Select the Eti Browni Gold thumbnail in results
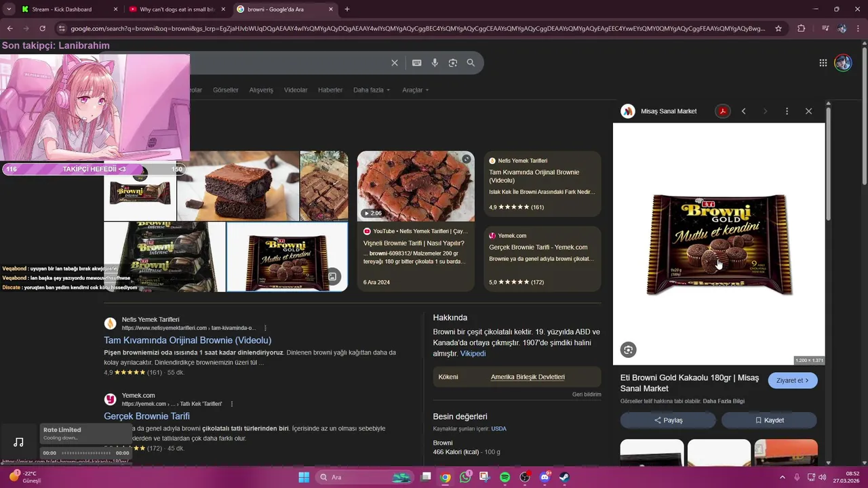This screenshot has height=488, width=868. (287, 257)
